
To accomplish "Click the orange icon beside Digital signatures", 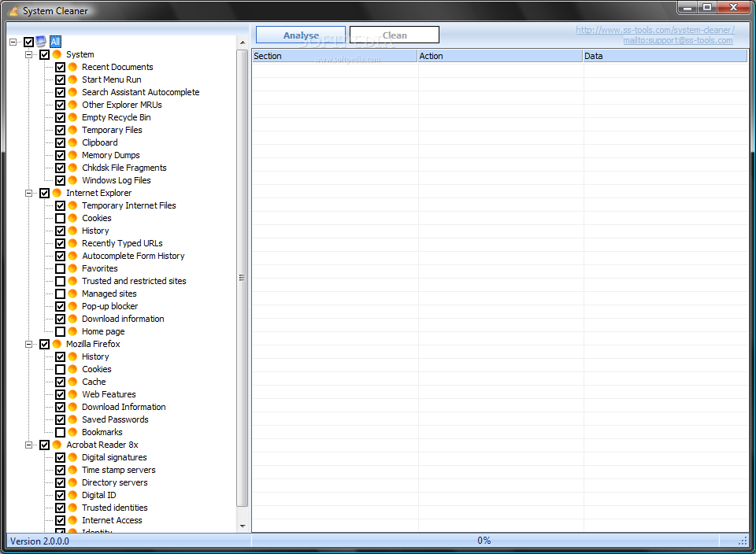I will click(x=72, y=457).
